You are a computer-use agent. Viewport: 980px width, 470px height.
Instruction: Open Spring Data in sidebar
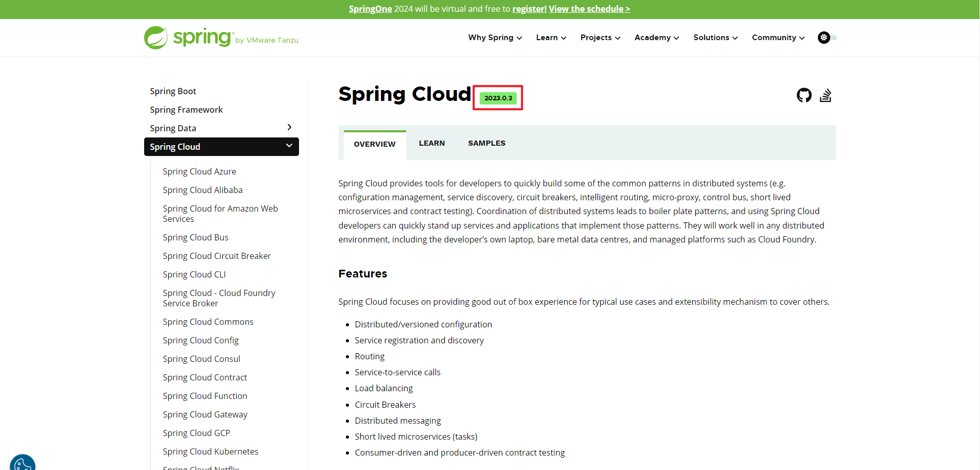click(173, 128)
